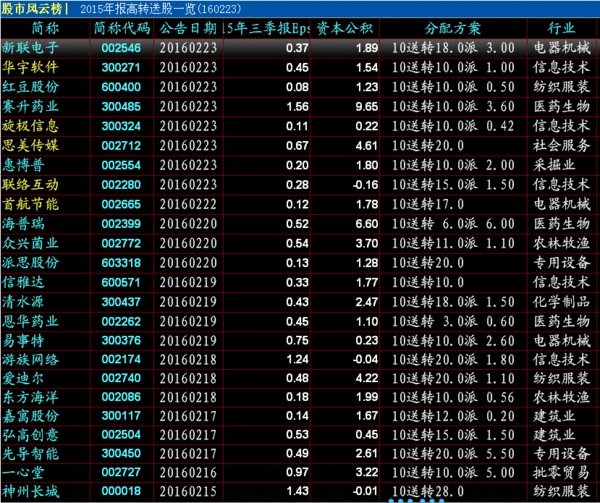Select stock name 恩华药业
Viewport: 600px width, 503px height.
(x=30, y=321)
